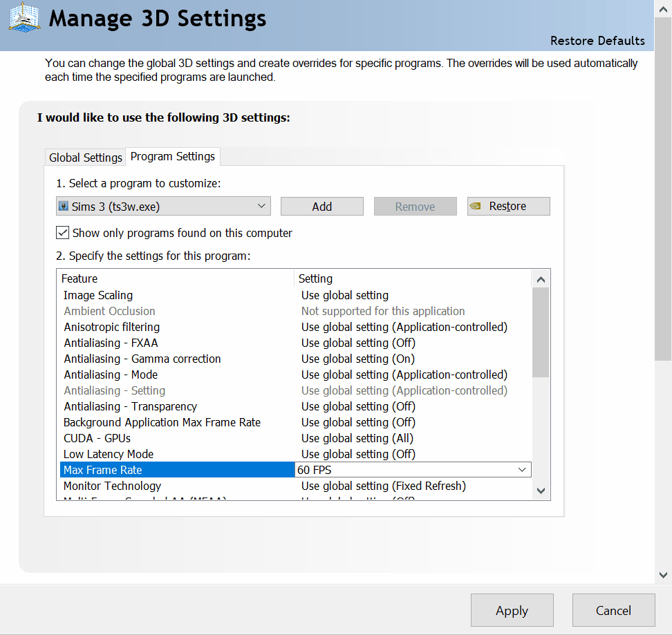Screen dimensions: 672x635
Task: Switch to the Global Settings tab
Action: coord(85,158)
